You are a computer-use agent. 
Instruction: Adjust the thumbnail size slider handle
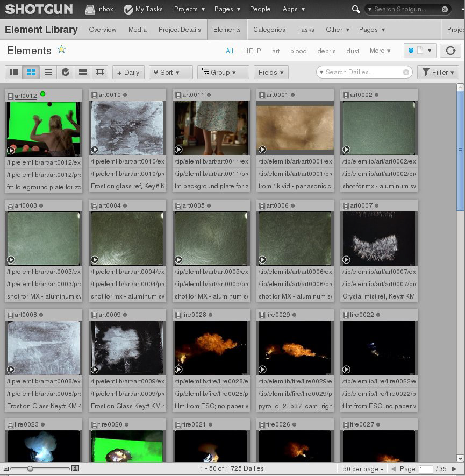point(30,468)
